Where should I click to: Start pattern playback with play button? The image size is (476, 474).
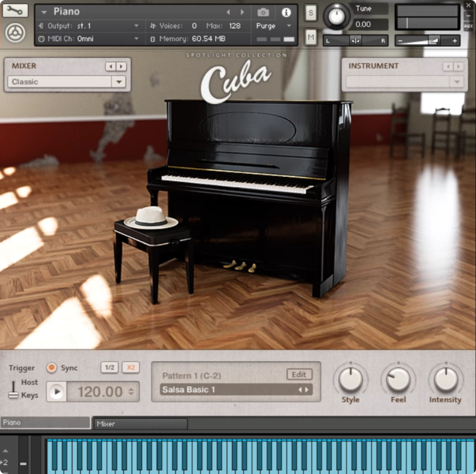(57, 392)
